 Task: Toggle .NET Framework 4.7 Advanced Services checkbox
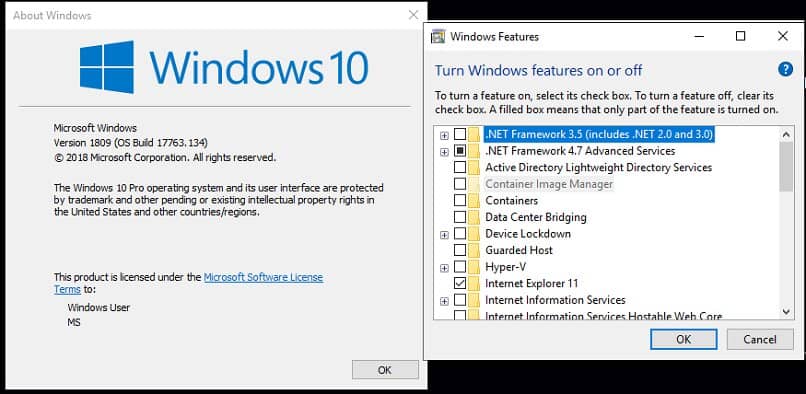click(460, 151)
